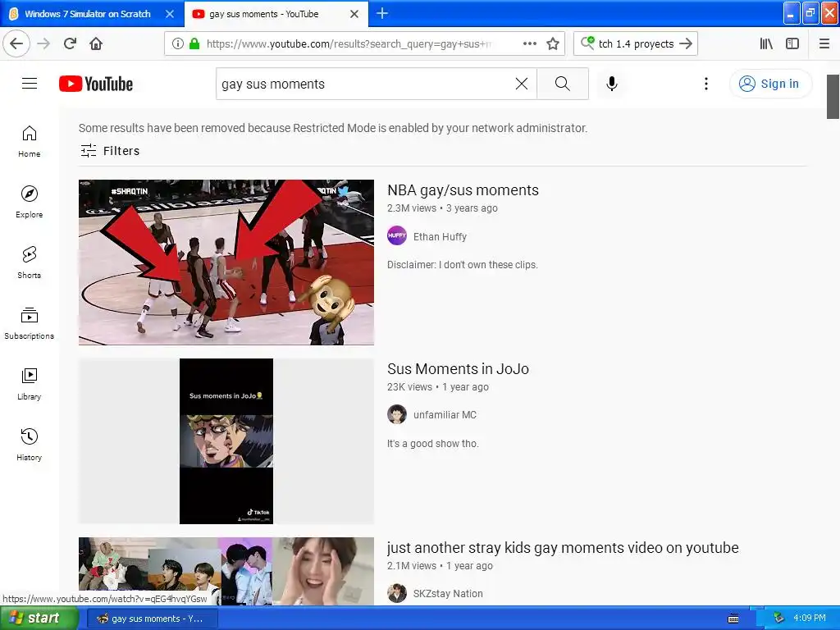Click the go arrow in search box
Screen dimensions: 840x630
pos(686,44)
